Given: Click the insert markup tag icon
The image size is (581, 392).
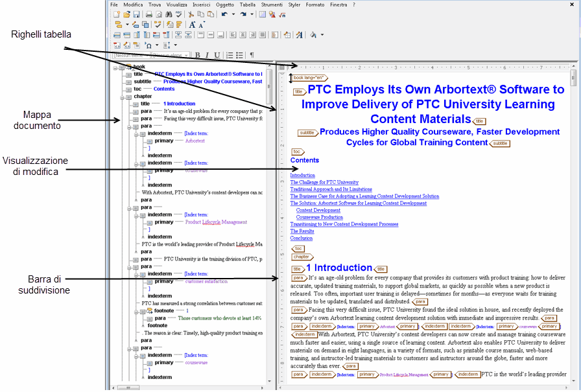Looking at the screenshot, I should (119, 25).
